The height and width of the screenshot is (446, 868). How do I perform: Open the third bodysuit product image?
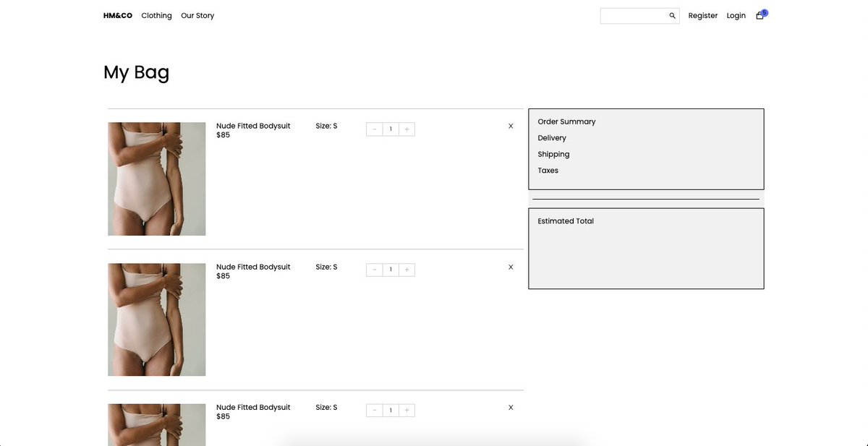(x=157, y=424)
